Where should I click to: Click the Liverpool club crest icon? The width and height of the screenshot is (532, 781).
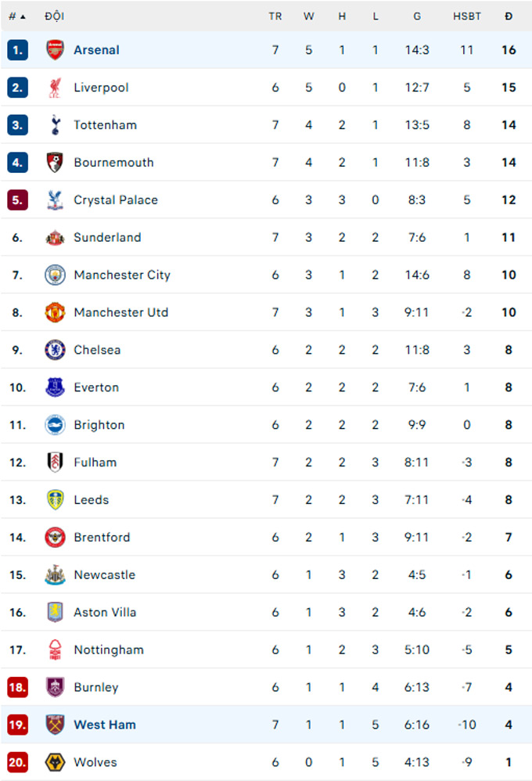56,88
